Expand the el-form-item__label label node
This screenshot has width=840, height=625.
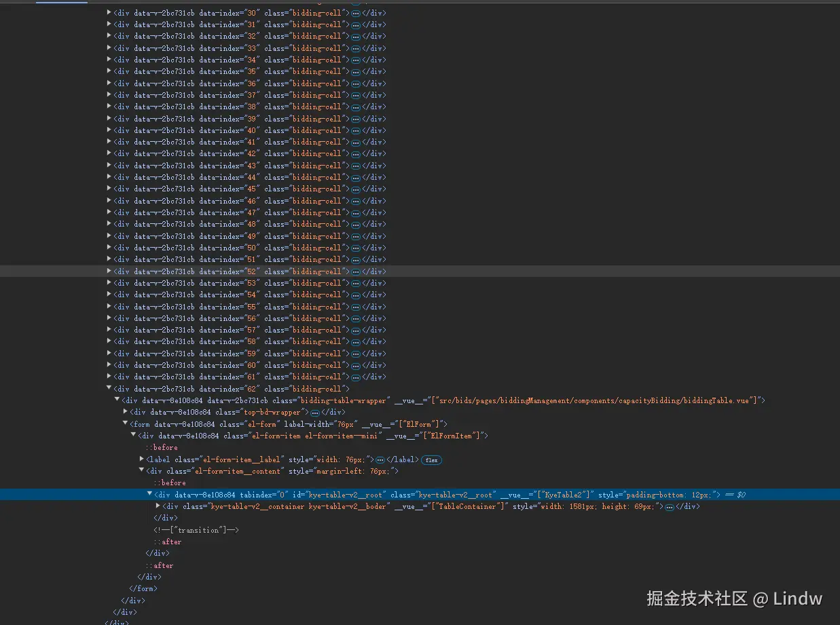142,459
